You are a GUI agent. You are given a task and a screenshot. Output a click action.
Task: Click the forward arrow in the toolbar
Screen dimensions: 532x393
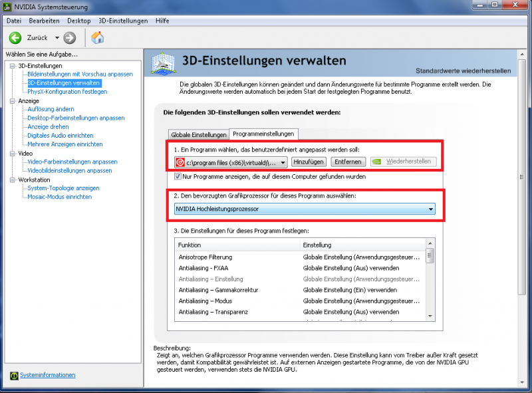tap(70, 37)
